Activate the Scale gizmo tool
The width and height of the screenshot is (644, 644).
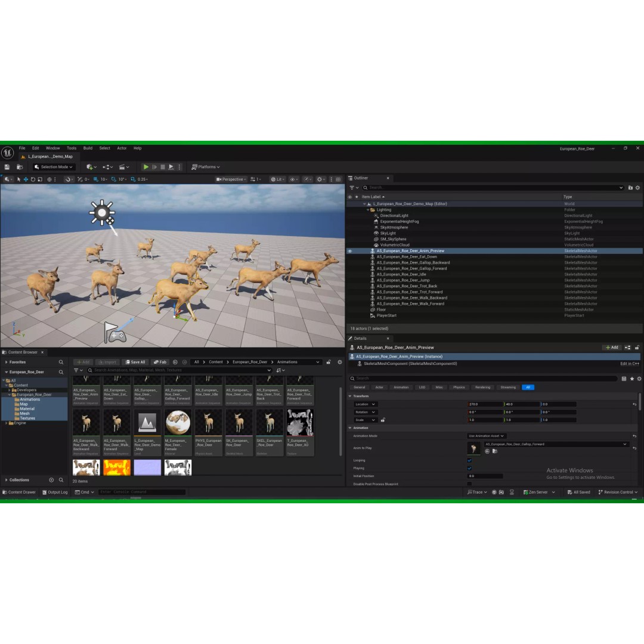coord(40,179)
